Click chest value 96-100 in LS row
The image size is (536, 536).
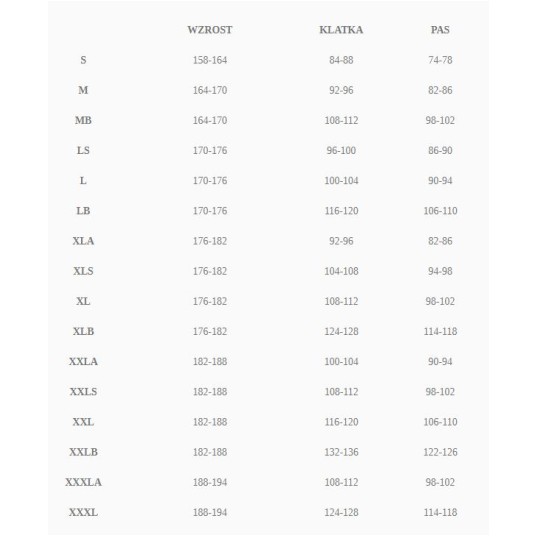[x=341, y=150]
